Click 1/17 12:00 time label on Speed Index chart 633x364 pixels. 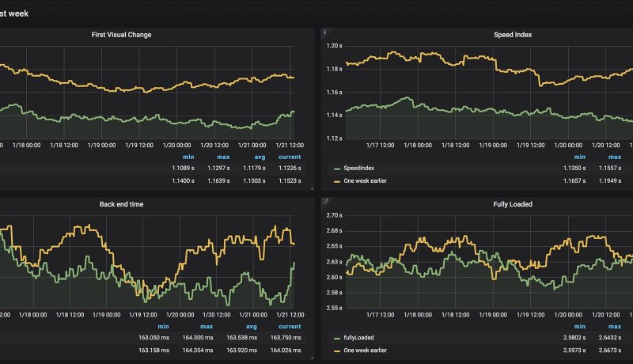tap(380, 146)
